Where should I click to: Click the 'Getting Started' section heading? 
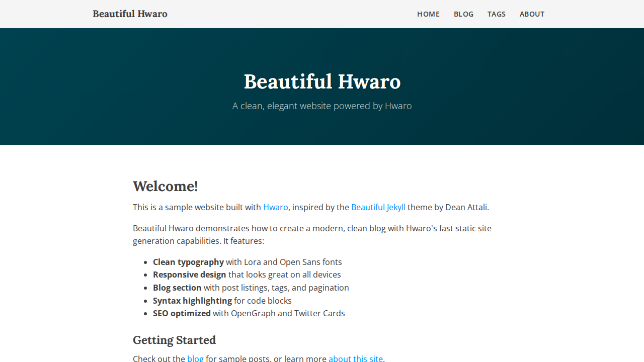[174, 340]
